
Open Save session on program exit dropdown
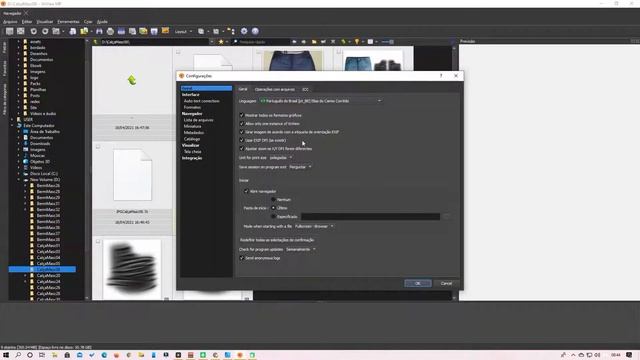pyautogui.click(x=300, y=167)
